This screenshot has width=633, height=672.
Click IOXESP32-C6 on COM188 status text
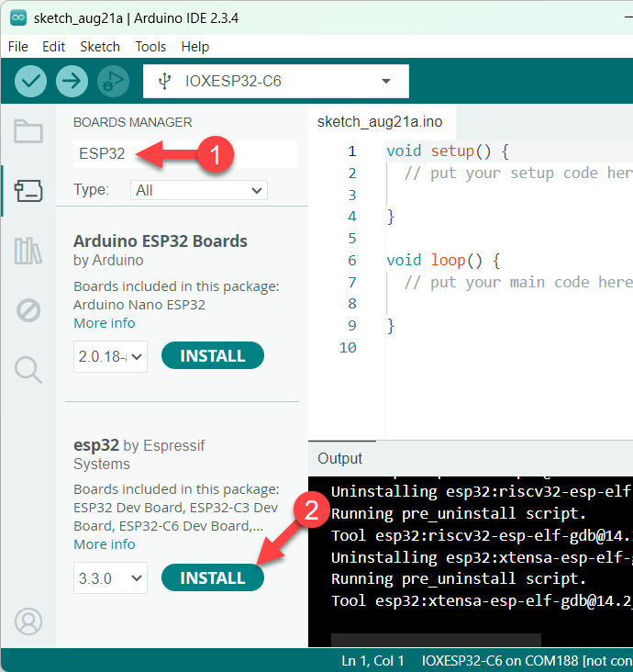pos(527,661)
